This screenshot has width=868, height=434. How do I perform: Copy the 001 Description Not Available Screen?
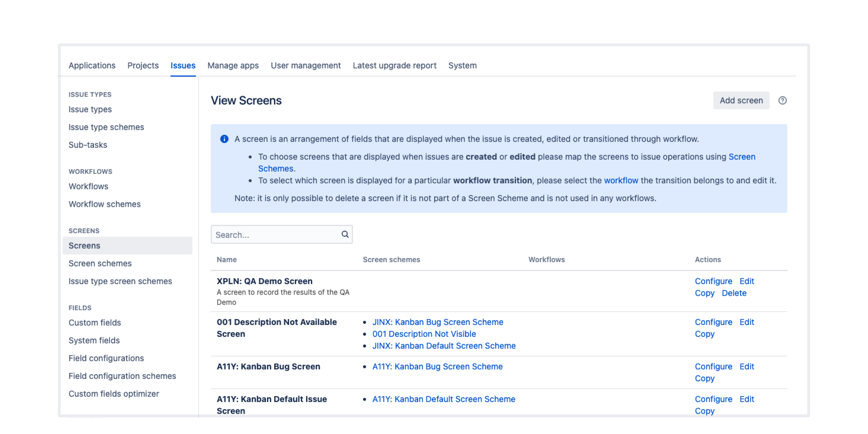point(705,334)
